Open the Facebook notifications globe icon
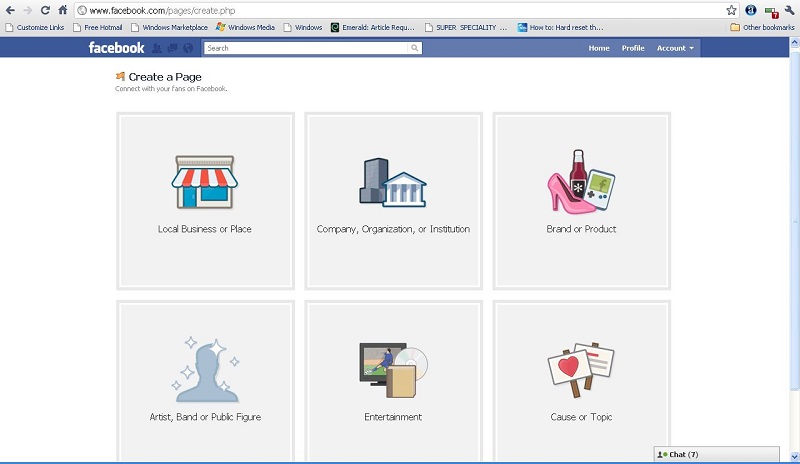 188,48
